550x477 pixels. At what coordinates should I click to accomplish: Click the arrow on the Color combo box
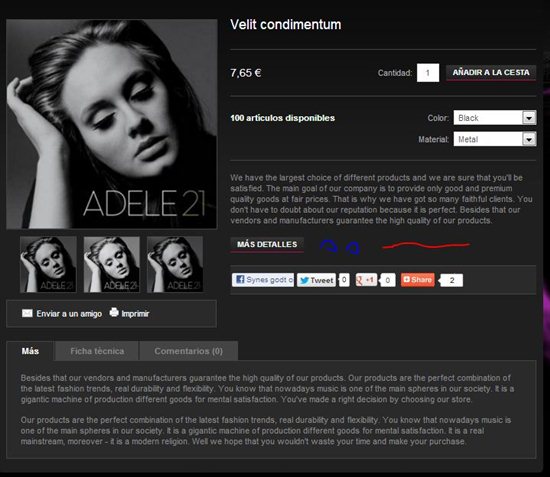tap(529, 117)
